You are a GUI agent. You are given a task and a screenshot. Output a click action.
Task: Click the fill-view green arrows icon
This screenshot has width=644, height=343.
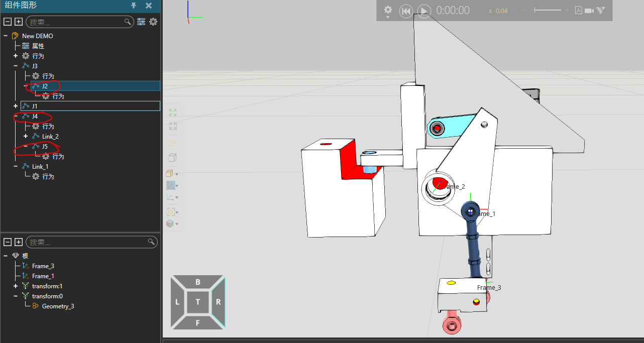pos(173,112)
